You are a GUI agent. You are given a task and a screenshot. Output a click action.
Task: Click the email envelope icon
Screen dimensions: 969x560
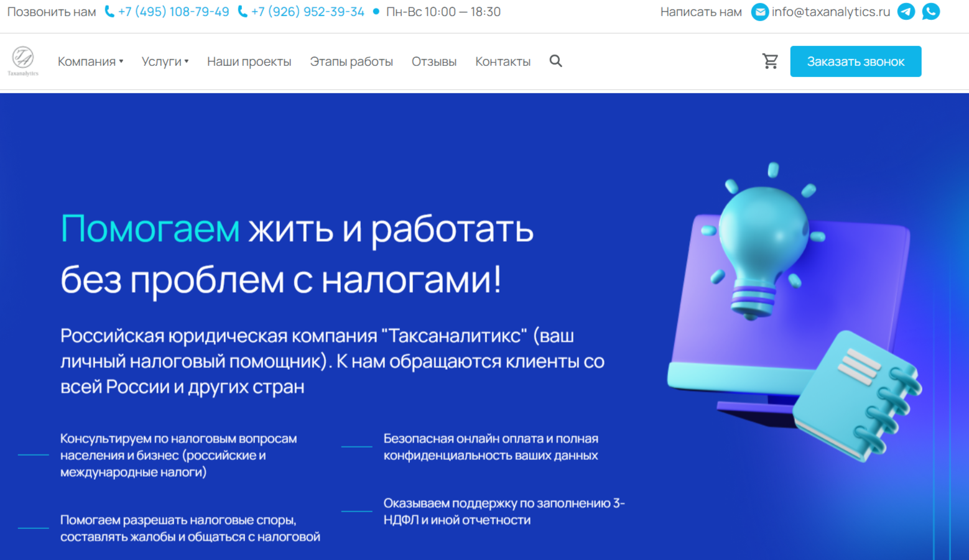[x=759, y=12]
